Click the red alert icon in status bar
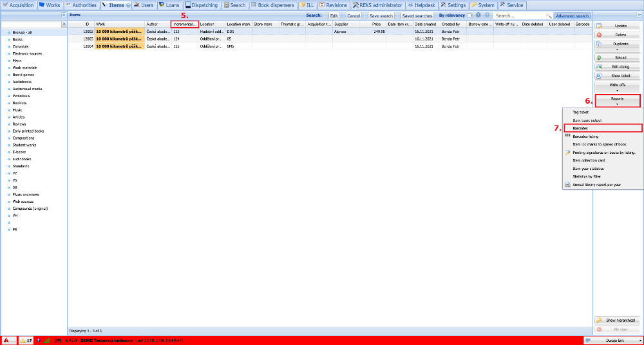 point(6,340)
